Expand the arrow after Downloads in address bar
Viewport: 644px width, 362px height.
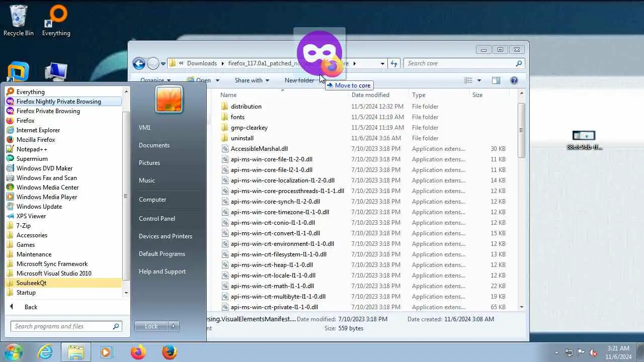click(x=222, y=63)
